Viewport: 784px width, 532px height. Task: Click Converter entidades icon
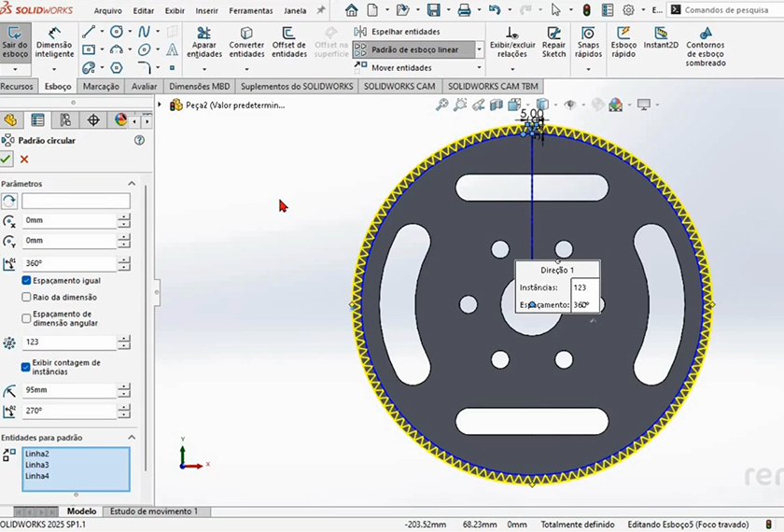pos(246,43)
